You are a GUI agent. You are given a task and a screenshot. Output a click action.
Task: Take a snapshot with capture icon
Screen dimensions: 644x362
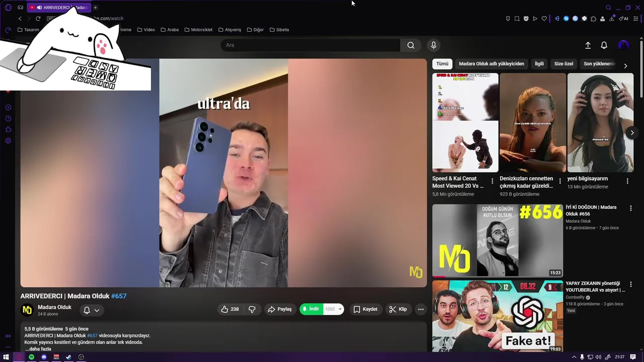tap(517, 19)
